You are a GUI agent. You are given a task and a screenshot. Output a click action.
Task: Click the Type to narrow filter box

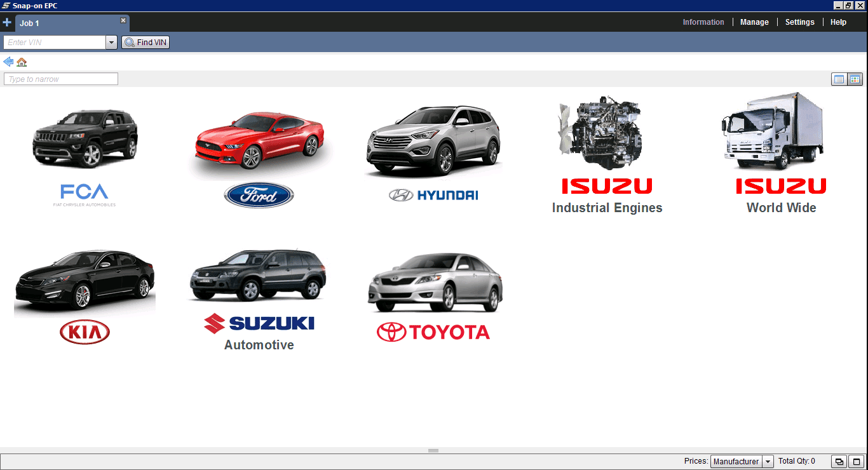coord(61,79)
